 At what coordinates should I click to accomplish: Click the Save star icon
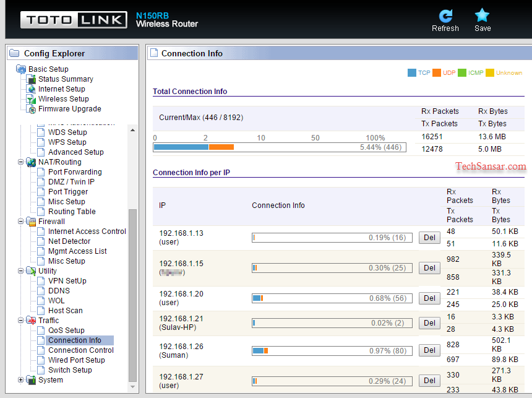pyautogui.click(x=482, y=15)
